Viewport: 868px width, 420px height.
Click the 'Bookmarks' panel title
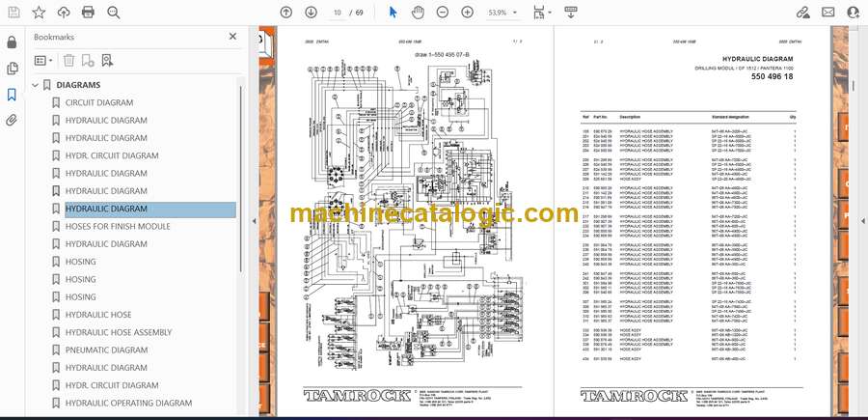tap(54, 37)
